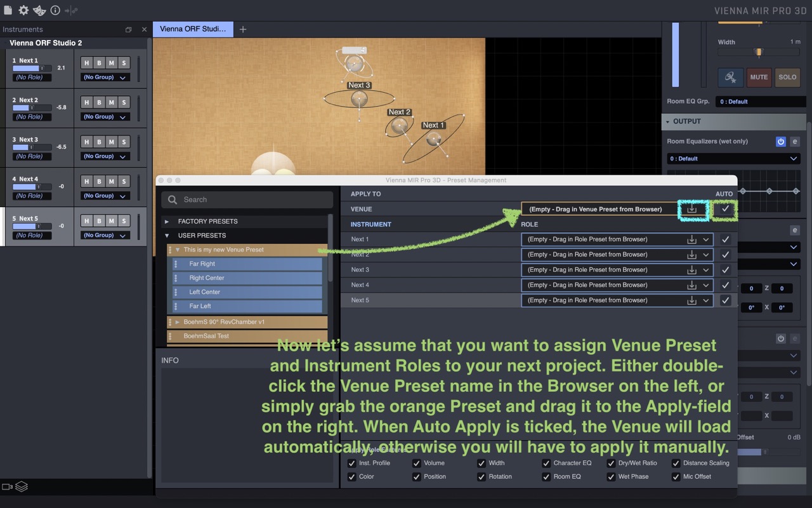Click the apply icon for Next 3 role
The image size is (812, 508).
coord(692,270)
